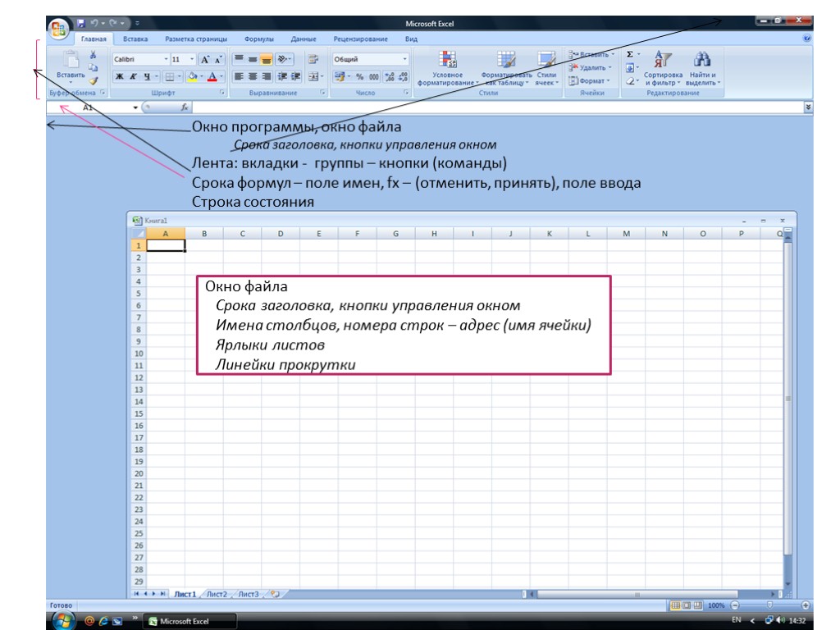Switch to Вид ribbon tab

tap(411, 39)
